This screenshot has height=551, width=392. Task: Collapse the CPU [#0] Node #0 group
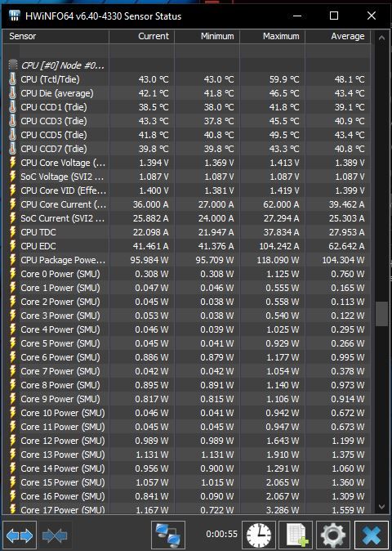[12, 65]
